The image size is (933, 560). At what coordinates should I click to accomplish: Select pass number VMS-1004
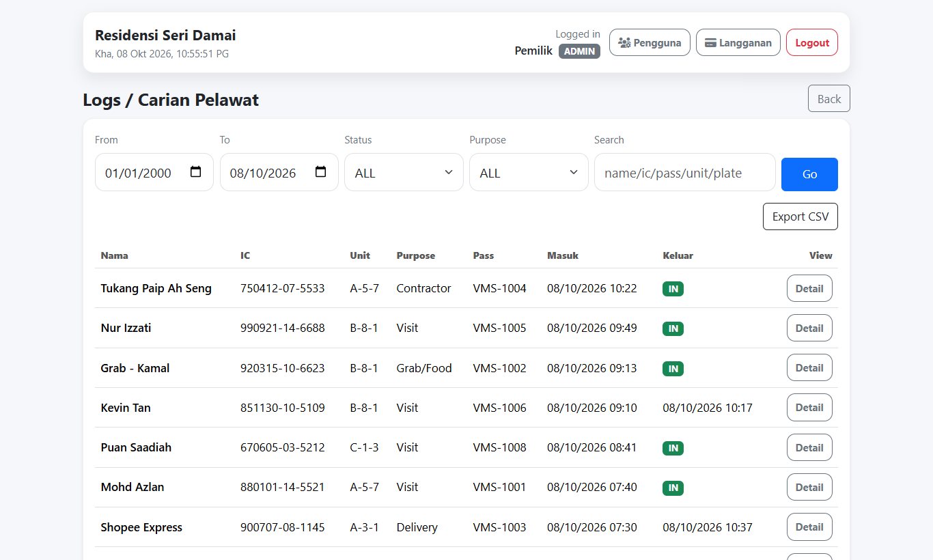click(499, 288)
